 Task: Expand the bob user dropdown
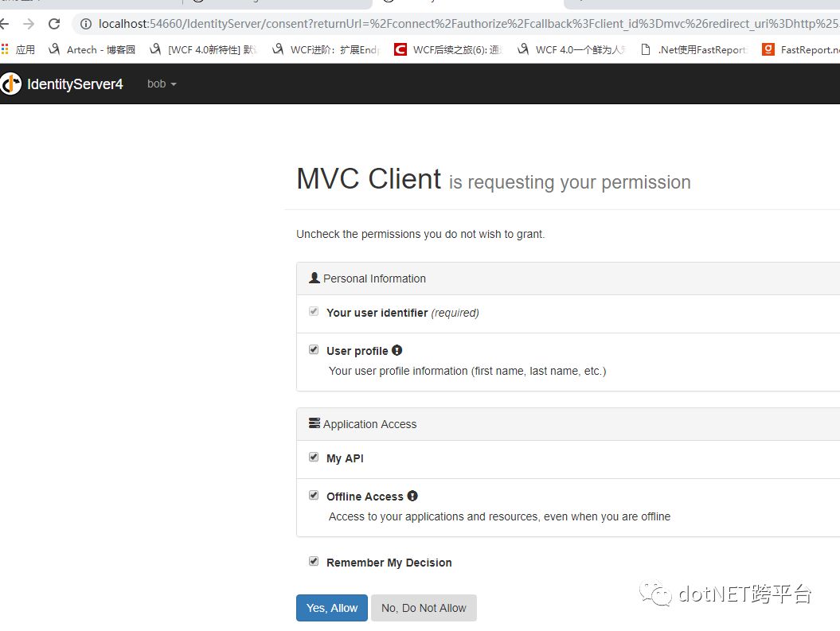tap(162, 84)
